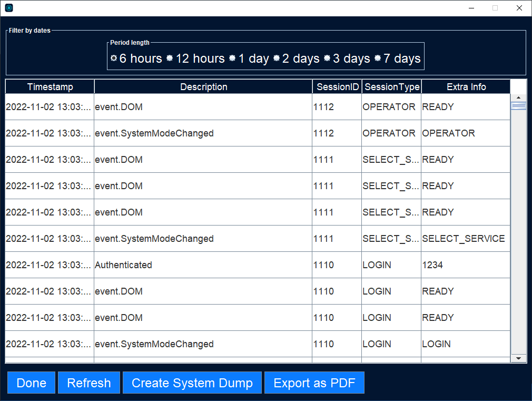The height and width of the screenshot is (401, 532).
Task: Select the Authenticated event row
Action: [x=203, y=265]
